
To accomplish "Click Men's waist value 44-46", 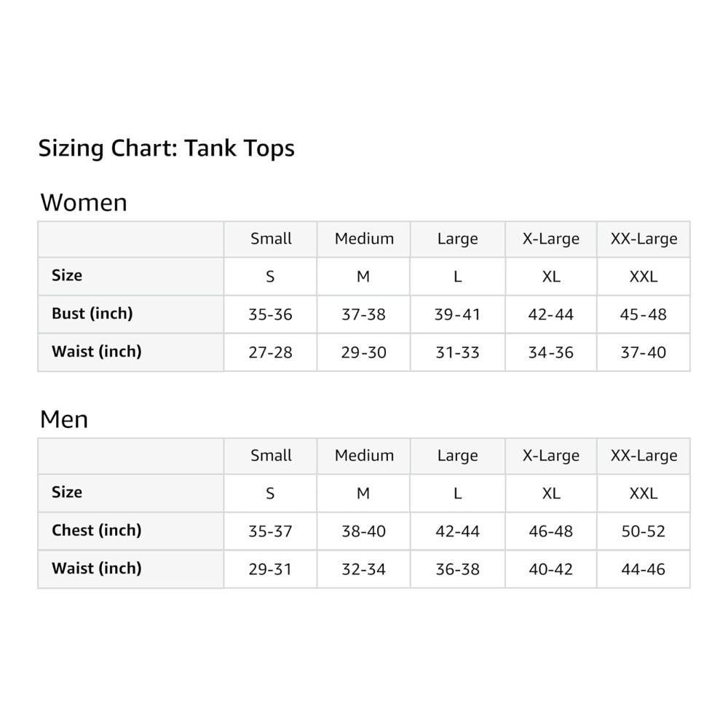I will tap(644, 569).
